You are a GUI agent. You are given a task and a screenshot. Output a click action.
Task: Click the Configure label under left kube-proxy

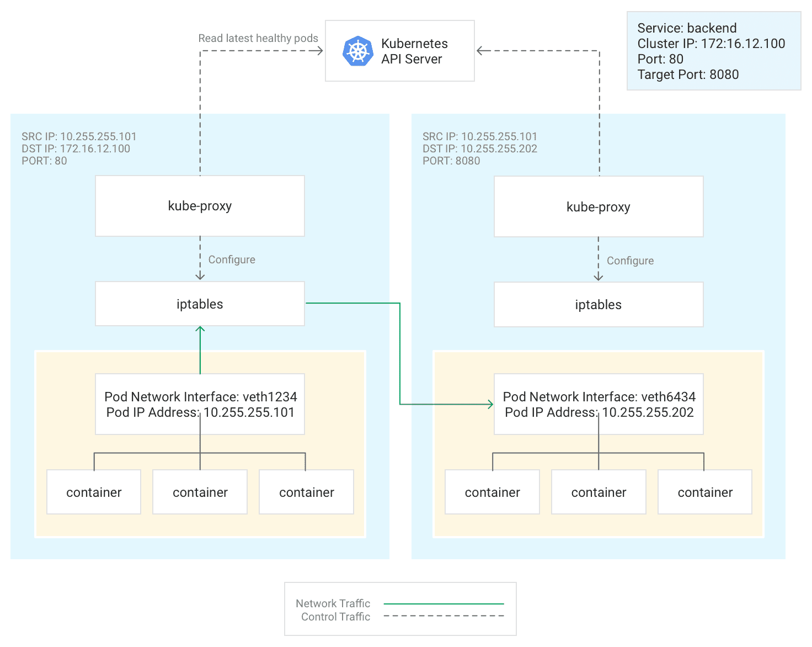[x=232, y=259]
